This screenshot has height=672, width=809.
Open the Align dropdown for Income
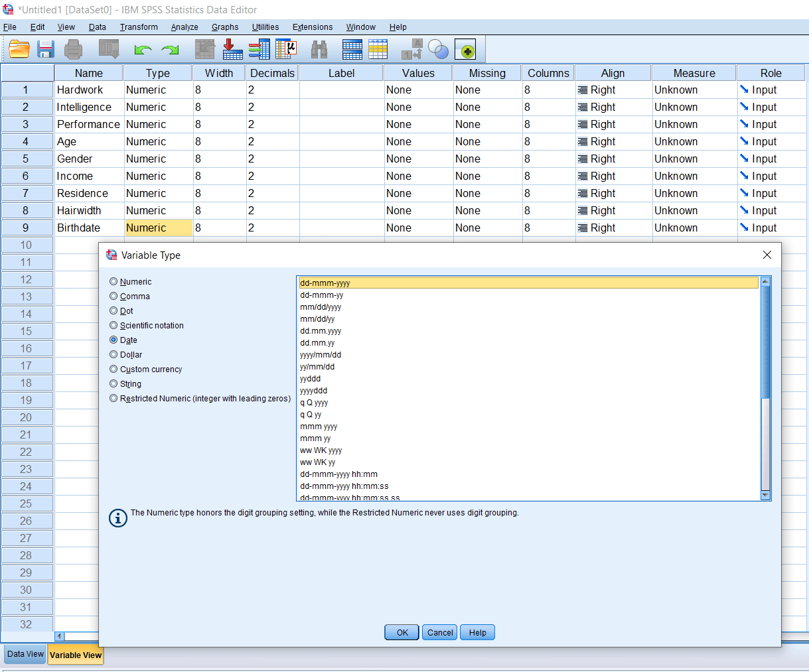pos(612,176)
